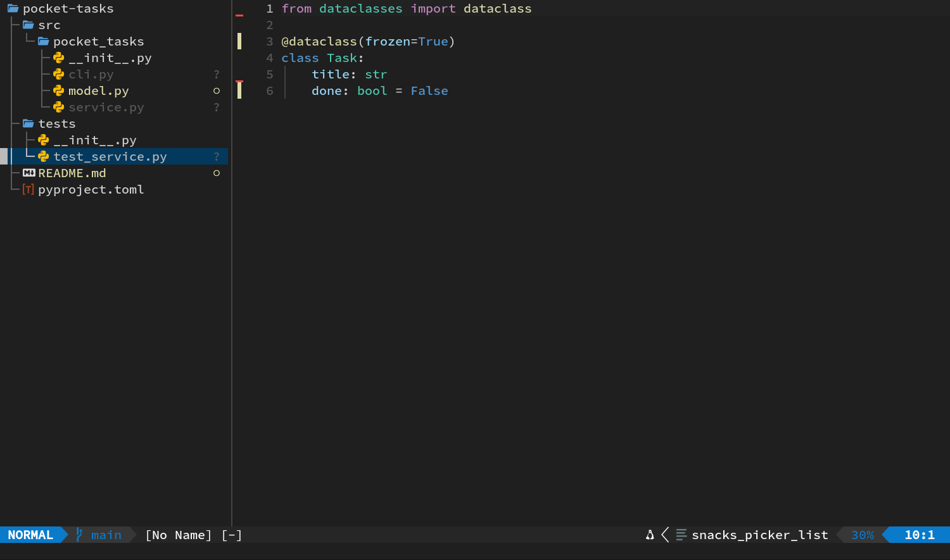Image resolution: width=950 pixels, height=560 pixels.
Task: Click snacks_picker_list filetype label
Action: [760, 535]
